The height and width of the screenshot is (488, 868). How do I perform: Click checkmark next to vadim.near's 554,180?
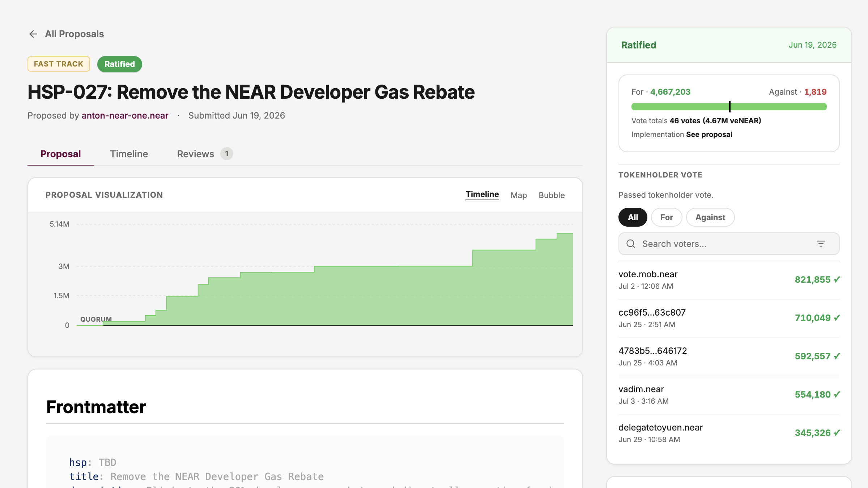click(x=837, y=394)
